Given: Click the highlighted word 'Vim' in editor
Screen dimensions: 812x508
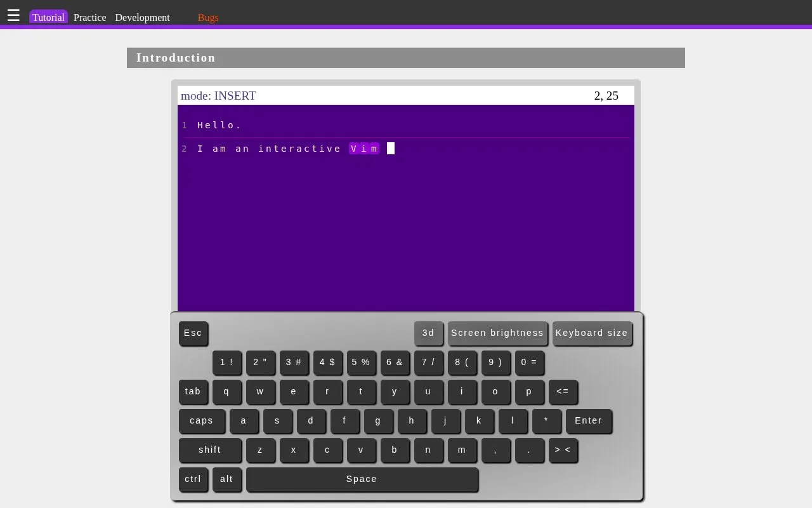Looking at the screenshot, I should click(x=364, y=149).
